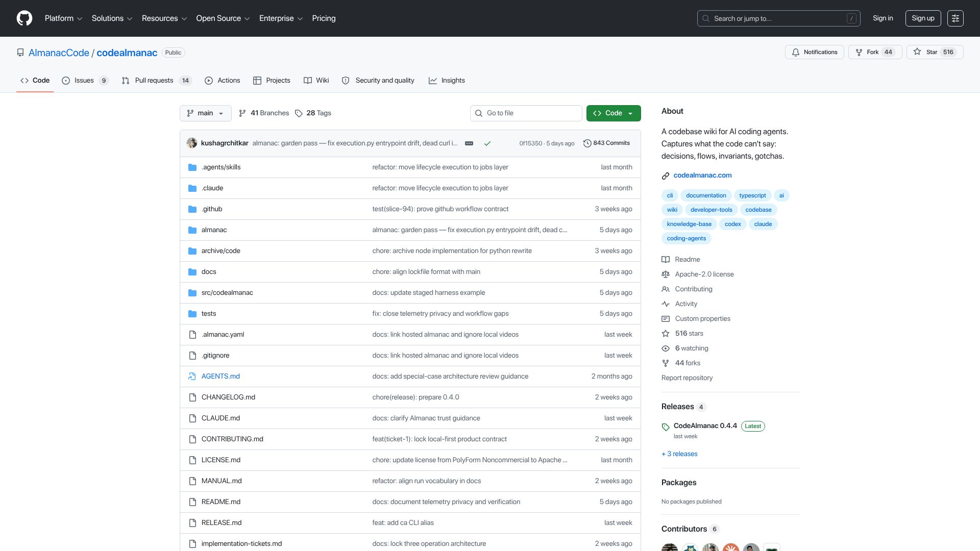Click kushagrchitkar's avatar
The width and height of the screenshot is (980, 551).
click(x=192, y=143)
